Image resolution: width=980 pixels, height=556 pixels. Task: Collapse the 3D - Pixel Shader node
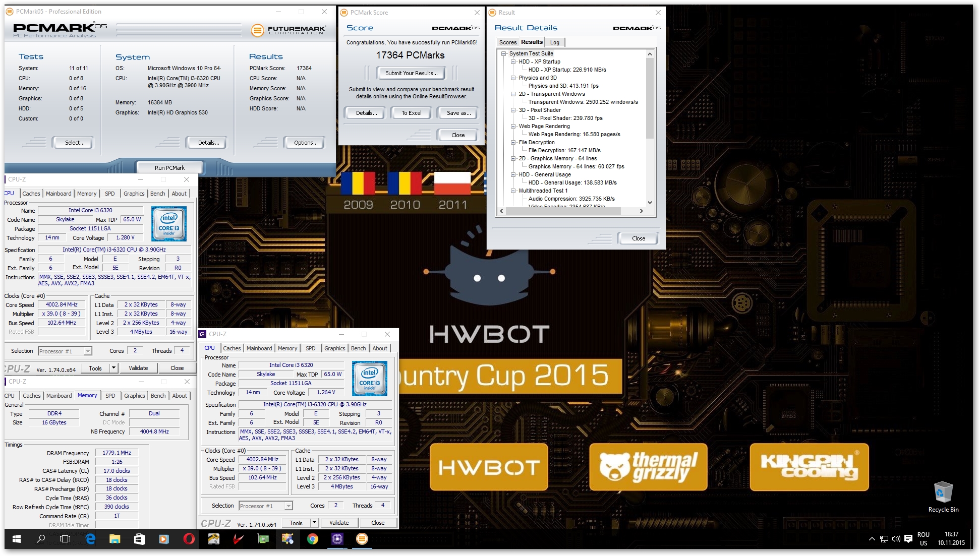coord(513,110)
